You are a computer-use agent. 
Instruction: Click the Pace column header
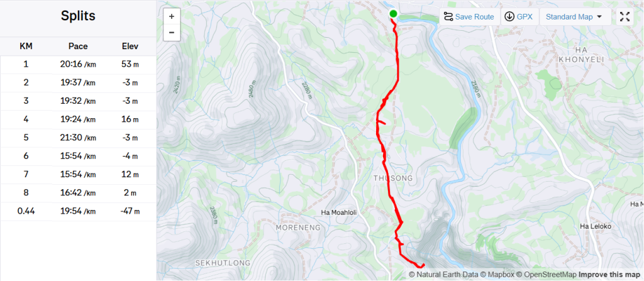tap(78, 47)
